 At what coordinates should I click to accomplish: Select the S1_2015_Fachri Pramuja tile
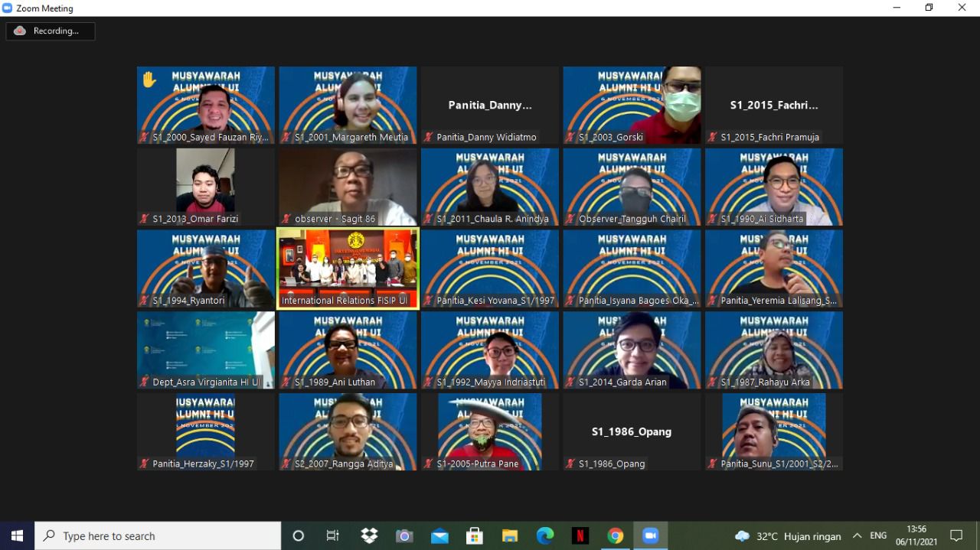(x=773, y=106)
